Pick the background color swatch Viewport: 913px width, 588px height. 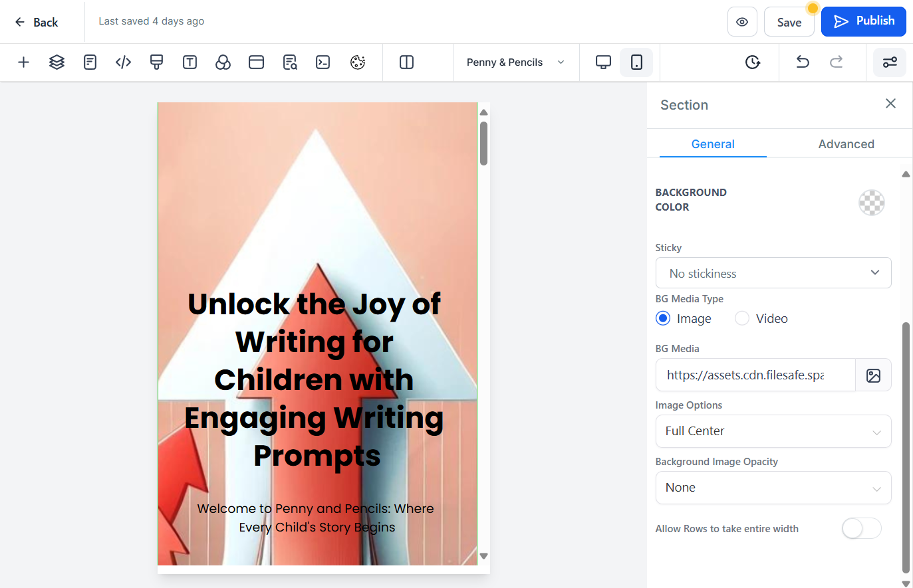871,203
